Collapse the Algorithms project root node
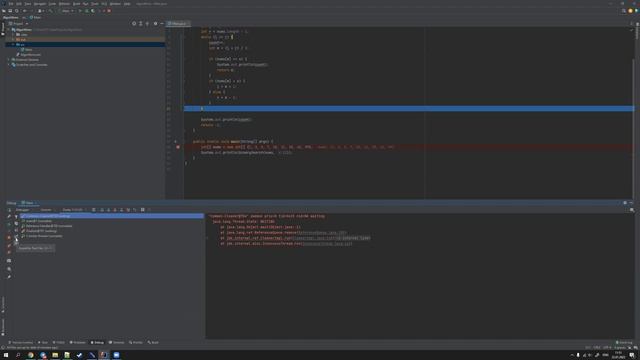640x360 pixels. [x=9, y=30]
